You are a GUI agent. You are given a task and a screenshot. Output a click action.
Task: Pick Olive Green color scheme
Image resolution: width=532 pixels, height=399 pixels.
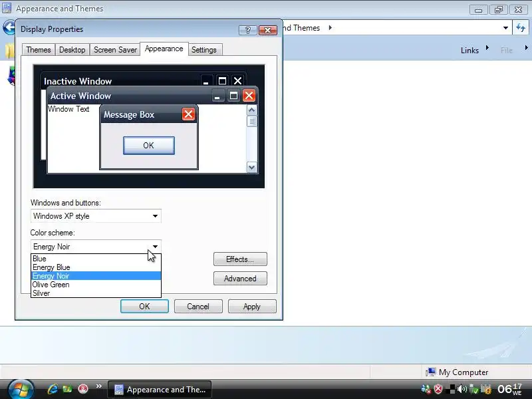pyautogui.click(x=96, y=285)
